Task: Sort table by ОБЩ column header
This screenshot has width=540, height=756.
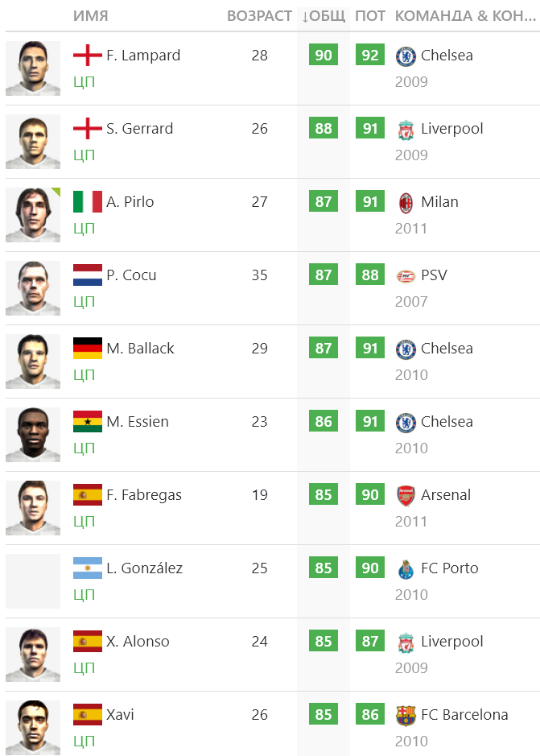Action: click(324, 16)
